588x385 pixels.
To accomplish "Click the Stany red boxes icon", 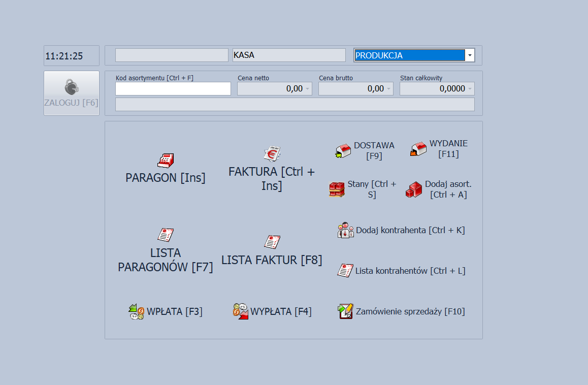I will coord(337,189).
